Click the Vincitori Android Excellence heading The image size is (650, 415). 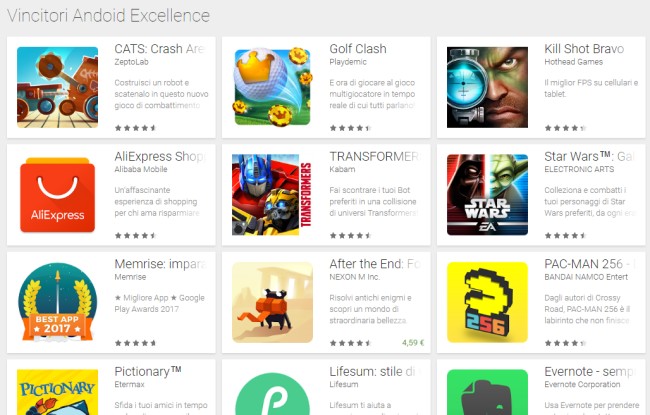(109, 16)
